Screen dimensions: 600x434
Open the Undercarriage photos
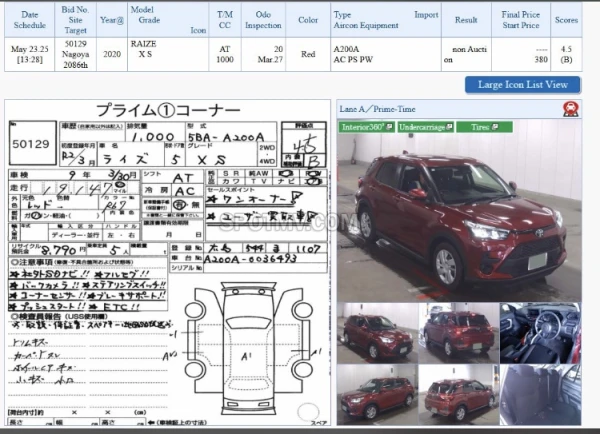tap(425, 127)
